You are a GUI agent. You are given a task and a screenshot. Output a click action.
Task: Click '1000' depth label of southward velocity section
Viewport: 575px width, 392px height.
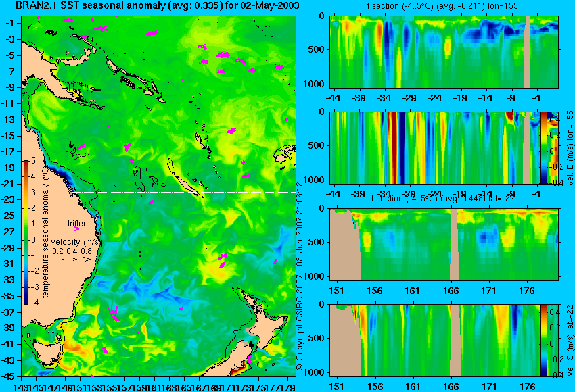click(x=315, y=372)
